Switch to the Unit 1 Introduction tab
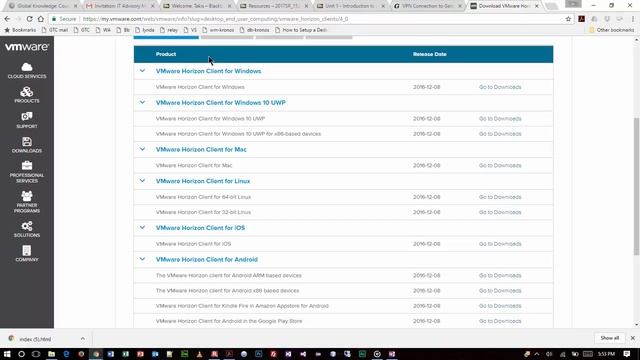The height and width of the screenshot is (360, 640). (x=350, y=6)
